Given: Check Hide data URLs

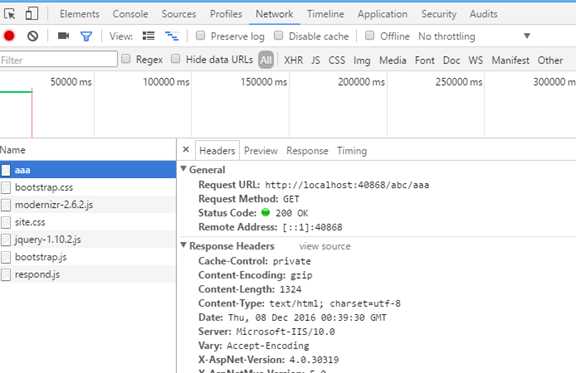Looking at the screenshot, I should click(176, 59).
